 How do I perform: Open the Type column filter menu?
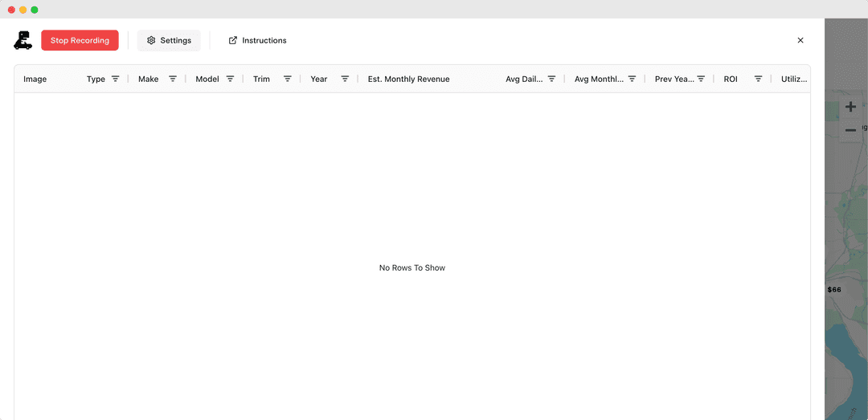115,79
